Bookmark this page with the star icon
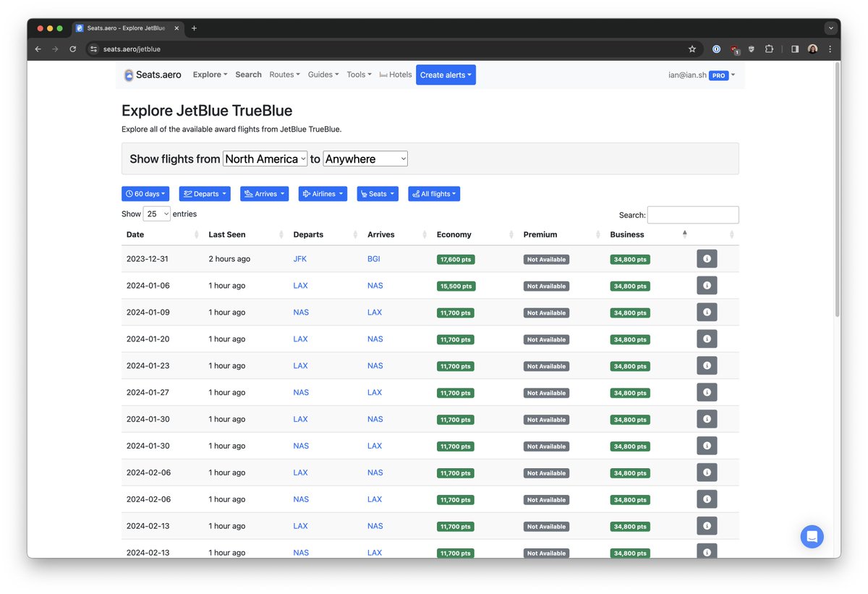868x594 pixels. coord(692,49)
